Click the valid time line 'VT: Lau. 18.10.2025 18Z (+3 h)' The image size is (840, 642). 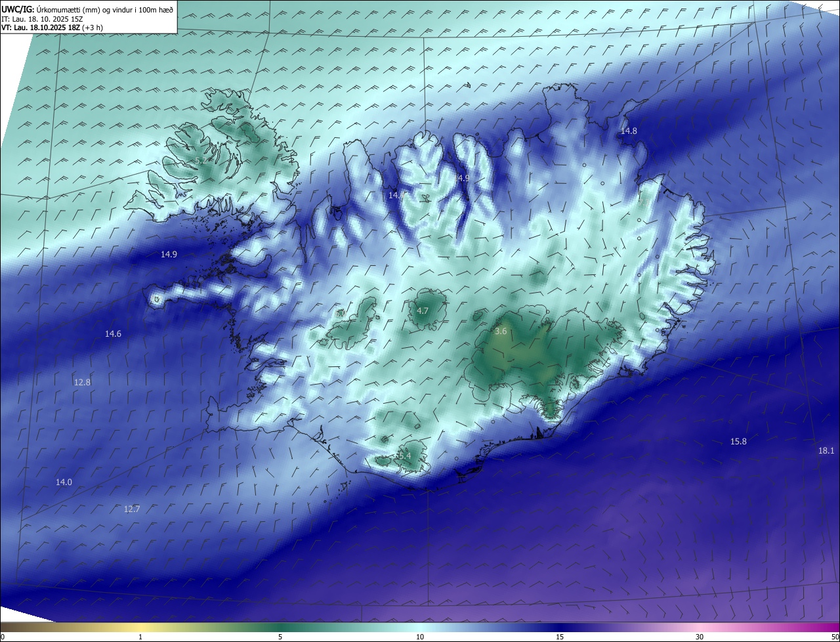coord(52,28)
